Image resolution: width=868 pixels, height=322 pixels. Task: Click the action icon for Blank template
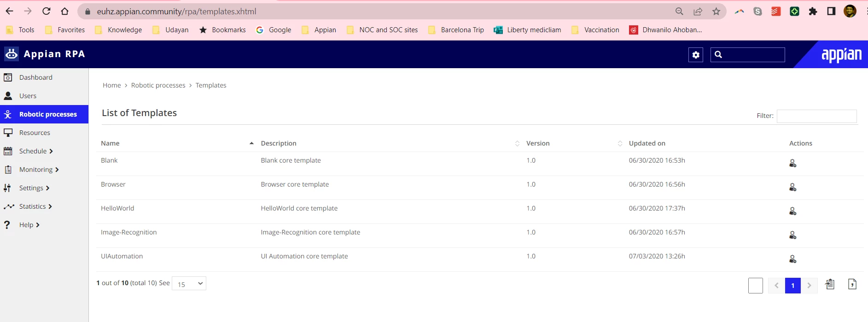[x=793, y=163]
